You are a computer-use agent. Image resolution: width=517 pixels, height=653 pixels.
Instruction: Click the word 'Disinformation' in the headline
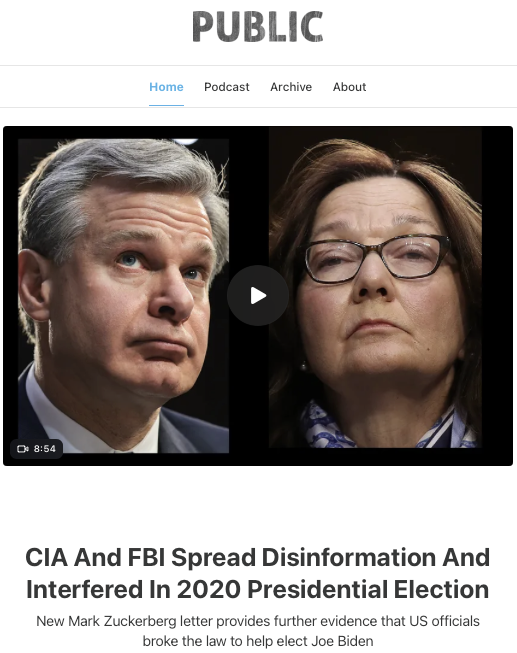(x=348, y=557)
